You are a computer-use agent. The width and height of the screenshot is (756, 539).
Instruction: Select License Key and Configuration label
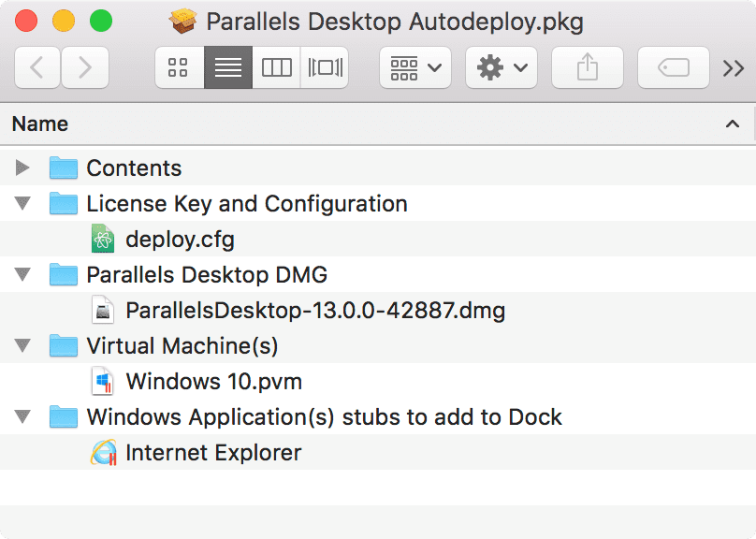247,204
